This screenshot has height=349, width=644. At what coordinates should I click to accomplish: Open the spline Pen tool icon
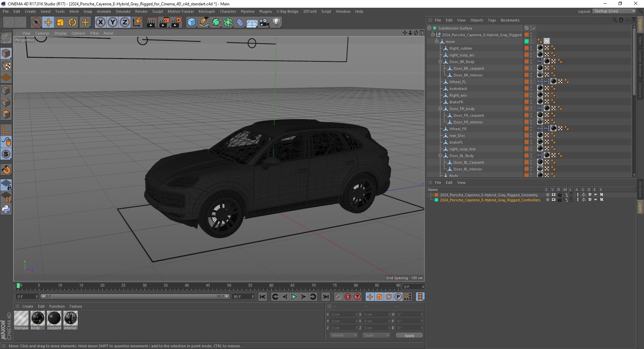[x=204, y=22]
